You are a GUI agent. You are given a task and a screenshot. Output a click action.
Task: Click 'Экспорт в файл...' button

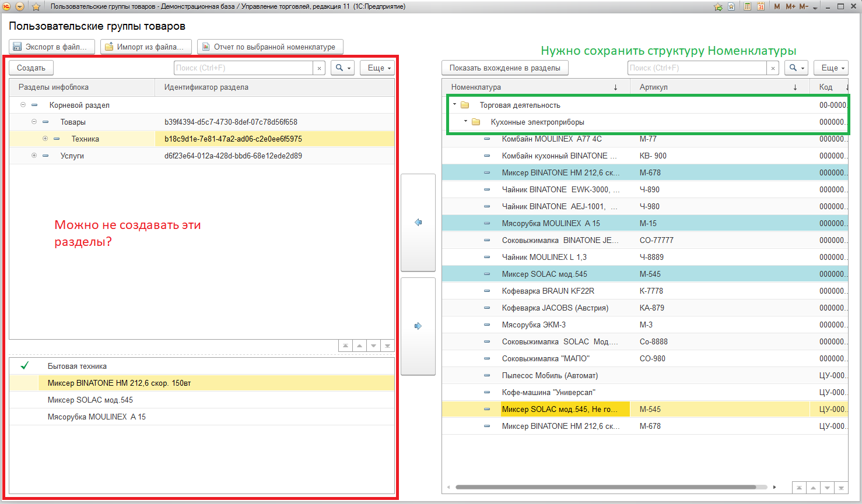[x=51, y=47]
